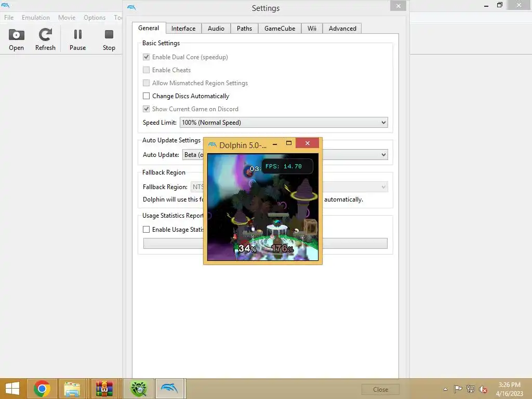532x399 pixels.
Task: Click Dolphin icon in game window title
Action: pyautogui.click(x=212, y=145)
